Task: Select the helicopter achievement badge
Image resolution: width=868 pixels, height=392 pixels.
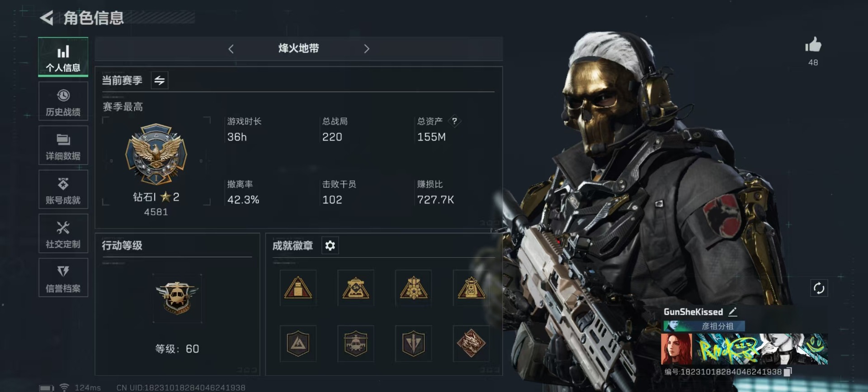Action: [x=356, y=343]
